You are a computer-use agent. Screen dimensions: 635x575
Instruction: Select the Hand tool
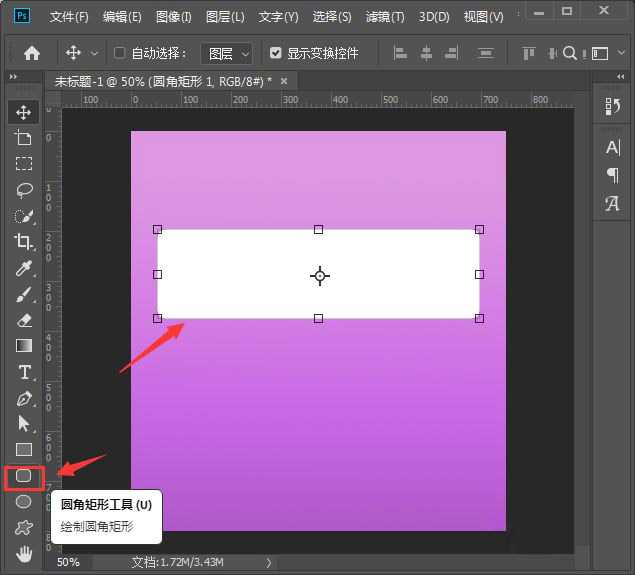click(x=24, y=553)
